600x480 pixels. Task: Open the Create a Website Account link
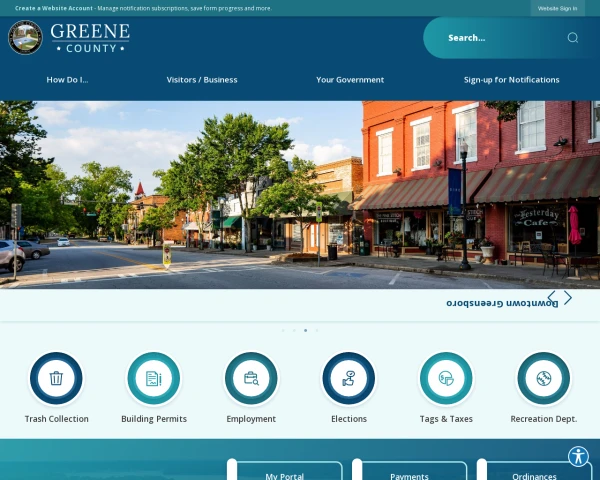54,8
